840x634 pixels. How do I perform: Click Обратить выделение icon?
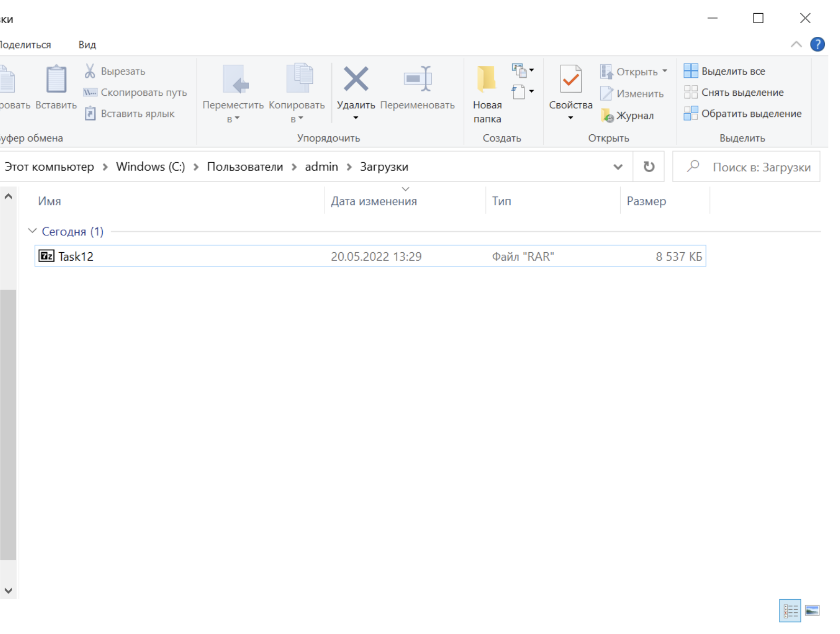point(691,113)
